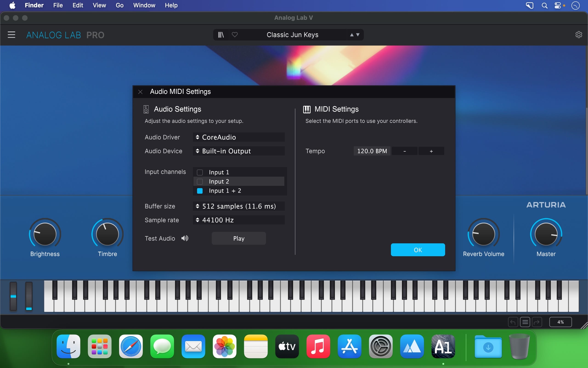588x368 pixels.
Task: Open Music from the Dock
Action: 318,346
